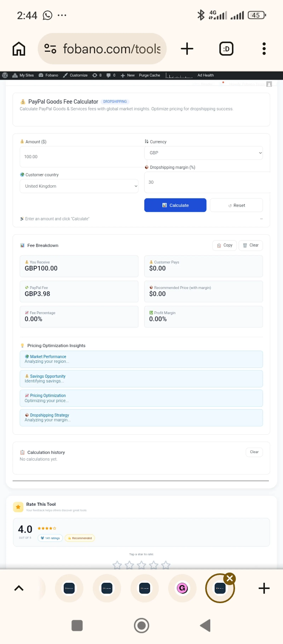Rate the tool five stars

pos(166,565)
